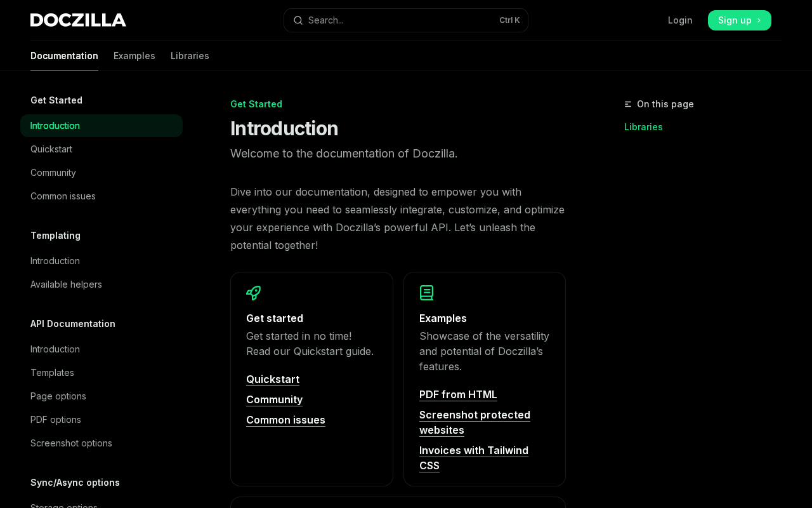Select the Documentation tab
The height and width of the screenshot is (508, 812).
[64, 56]
